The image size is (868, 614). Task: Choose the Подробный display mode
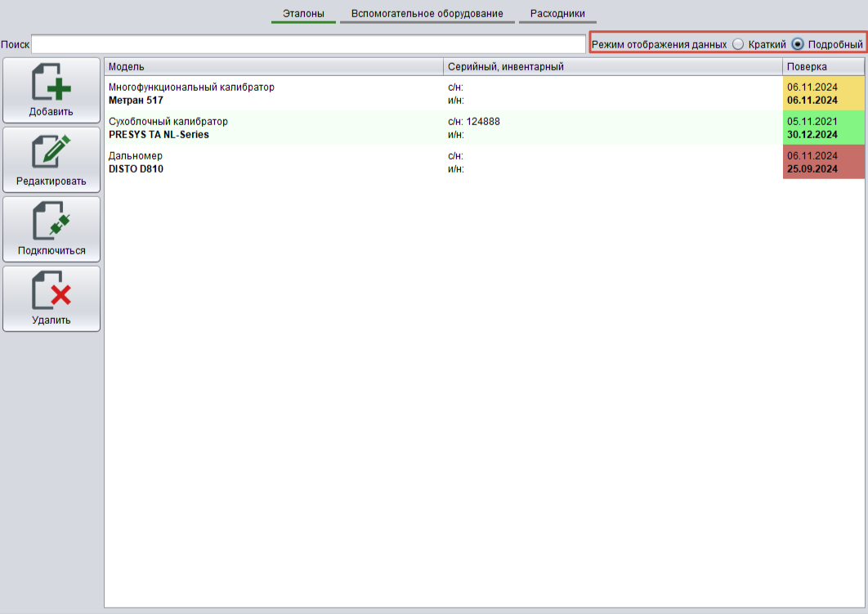click(798, 44)
